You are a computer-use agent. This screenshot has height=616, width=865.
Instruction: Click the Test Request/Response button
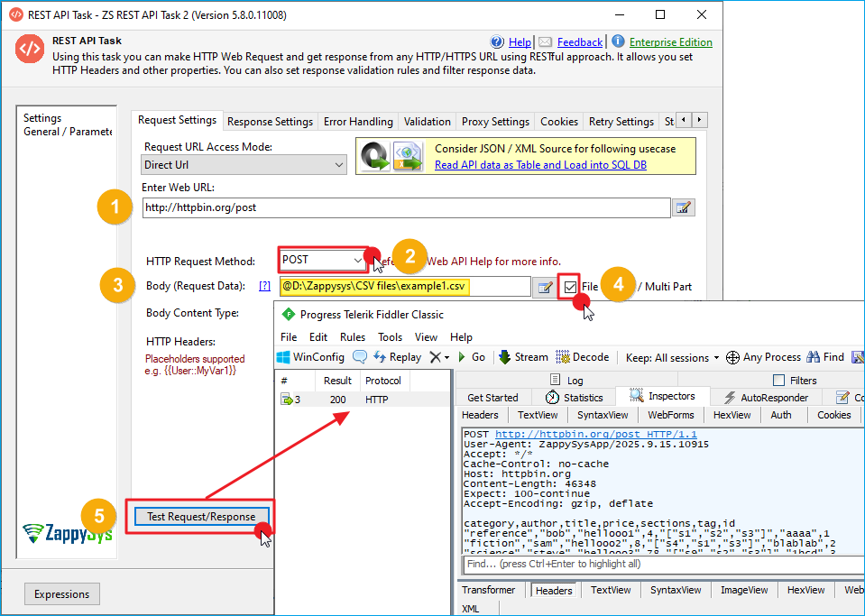coord(201,517)
